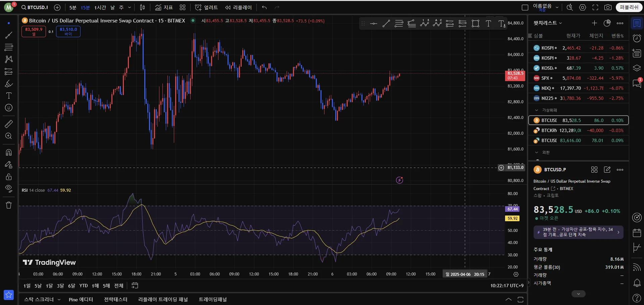Screen dimensions: 644x305
Task: Create an alert with 얼러트
Action: pos(206,7)
